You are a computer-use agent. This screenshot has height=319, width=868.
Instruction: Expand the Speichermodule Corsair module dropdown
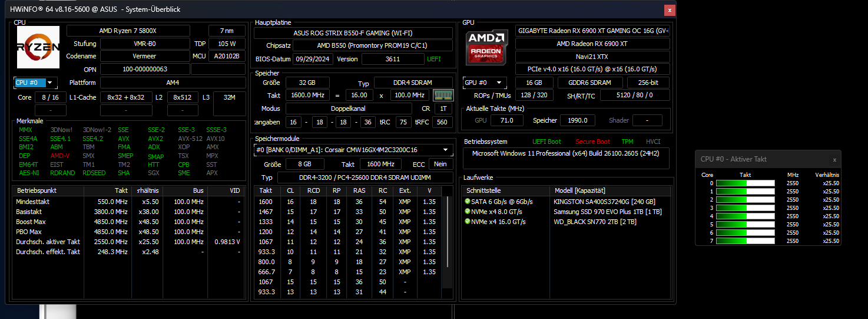tap(354, 150)
